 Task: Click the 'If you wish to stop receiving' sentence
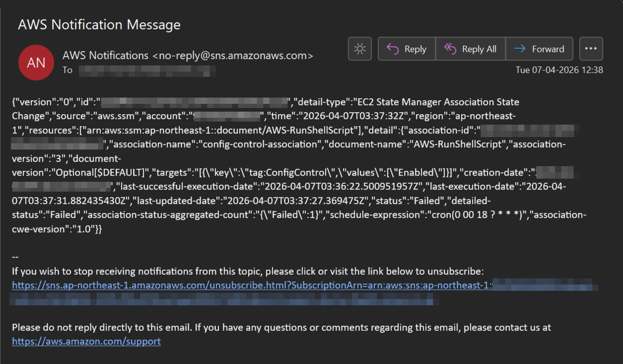point(248,271)
